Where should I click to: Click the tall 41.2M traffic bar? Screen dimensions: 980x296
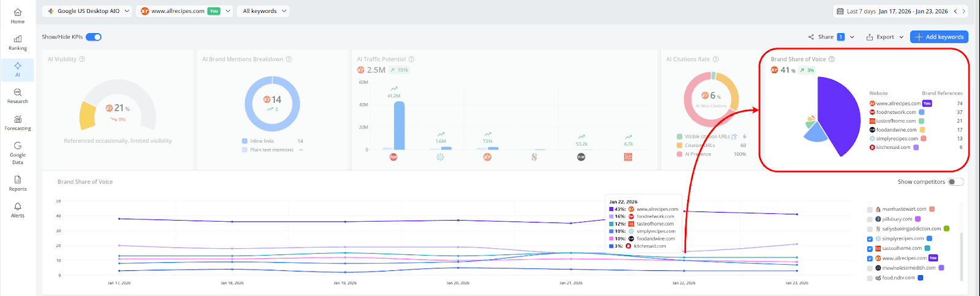(399, 126)
